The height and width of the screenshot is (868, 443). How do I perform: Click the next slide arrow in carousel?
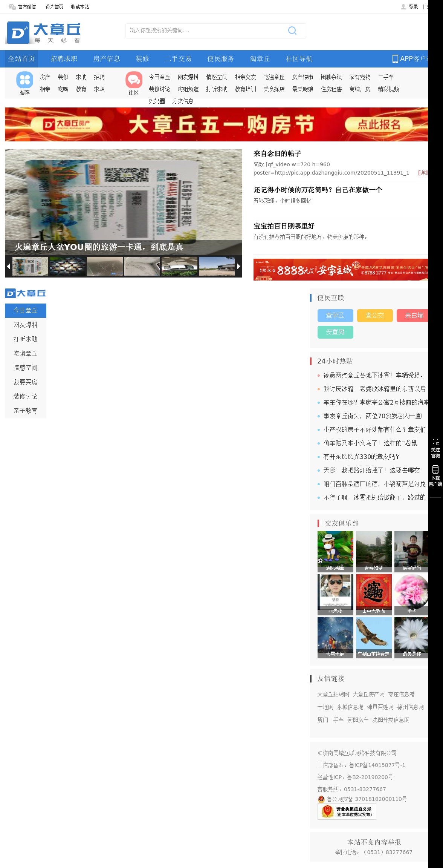tap(238, 266)
